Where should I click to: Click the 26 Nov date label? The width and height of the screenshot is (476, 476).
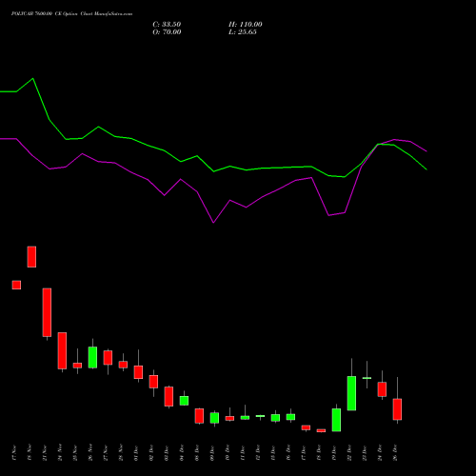(x=90, y=453)
